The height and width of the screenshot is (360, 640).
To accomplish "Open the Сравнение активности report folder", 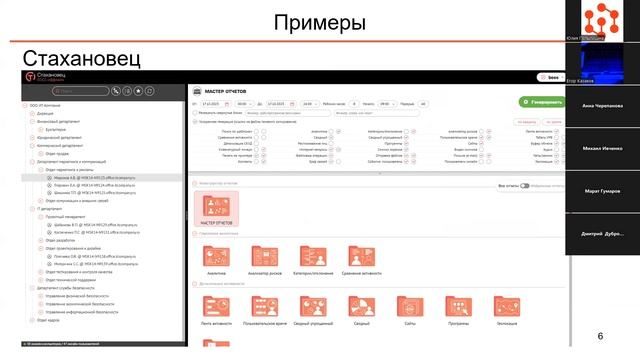I will (x=362, y=260).
